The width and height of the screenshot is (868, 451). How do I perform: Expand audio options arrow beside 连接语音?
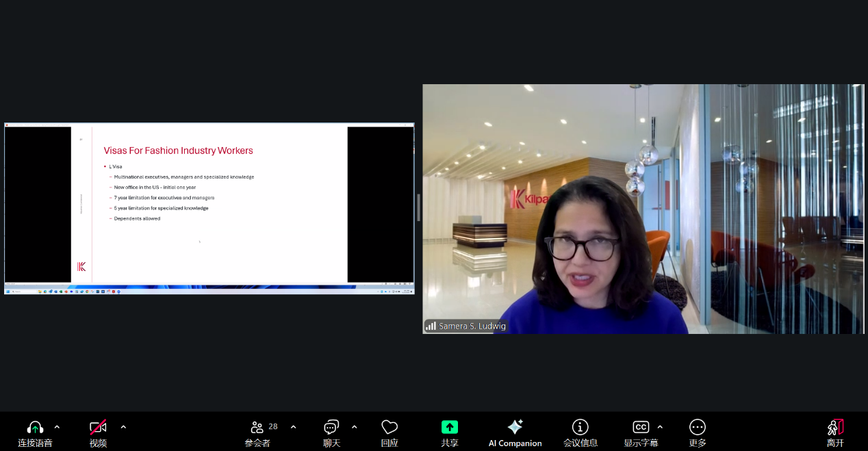coord(57,427)
